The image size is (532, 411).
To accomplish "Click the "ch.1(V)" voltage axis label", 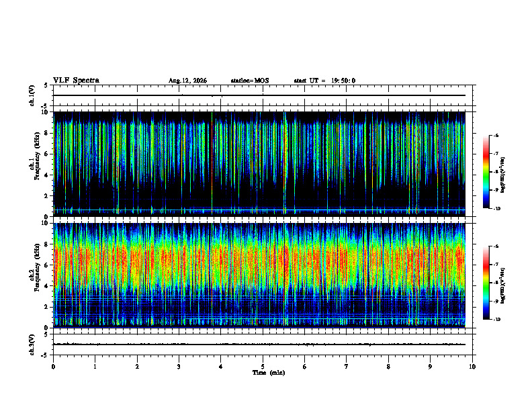I will (x=32, y=95).
